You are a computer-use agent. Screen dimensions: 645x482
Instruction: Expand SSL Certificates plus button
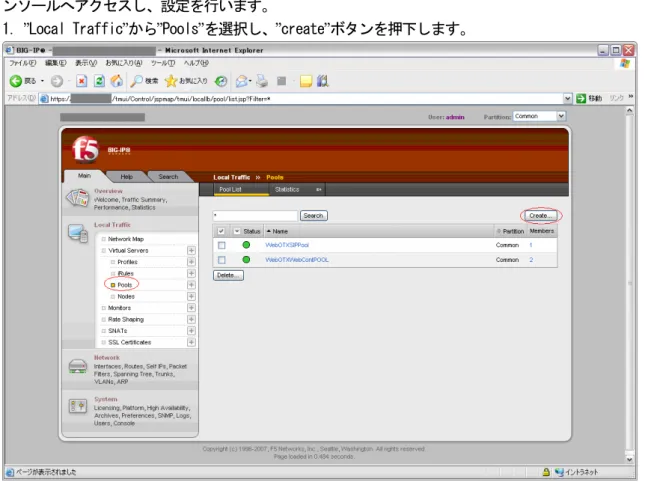[191, 342]
